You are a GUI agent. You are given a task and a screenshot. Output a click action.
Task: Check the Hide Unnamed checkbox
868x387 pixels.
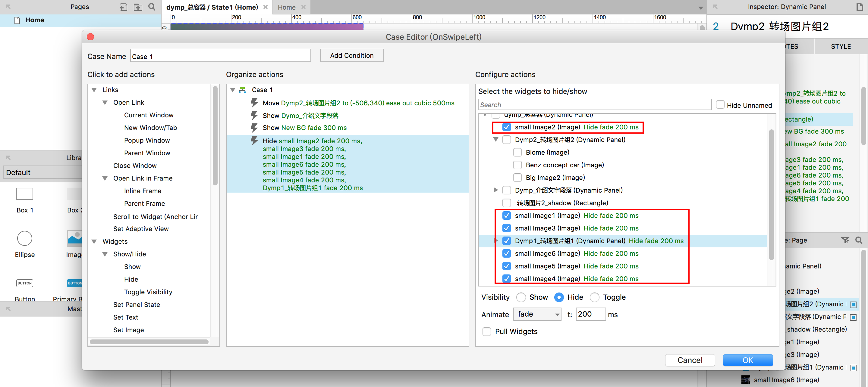coord(720,105)
